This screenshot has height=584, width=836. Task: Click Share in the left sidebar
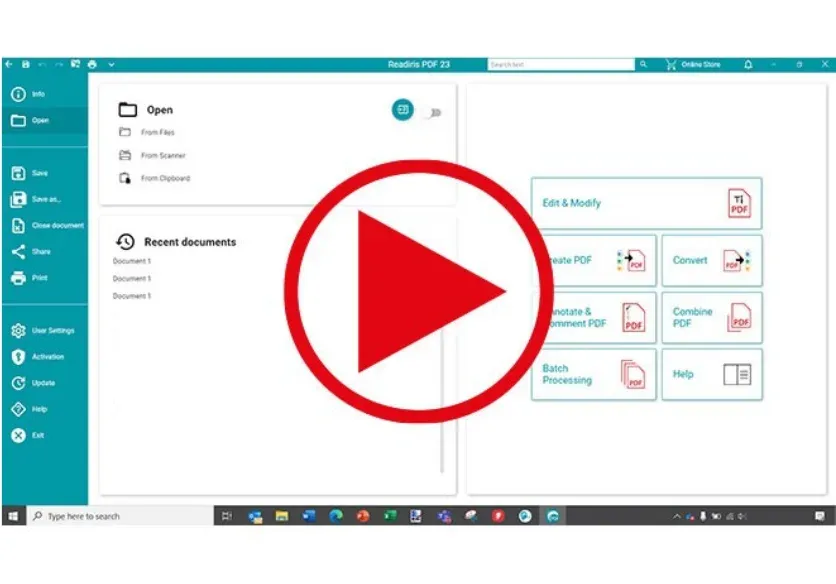(x=45, y=251)
